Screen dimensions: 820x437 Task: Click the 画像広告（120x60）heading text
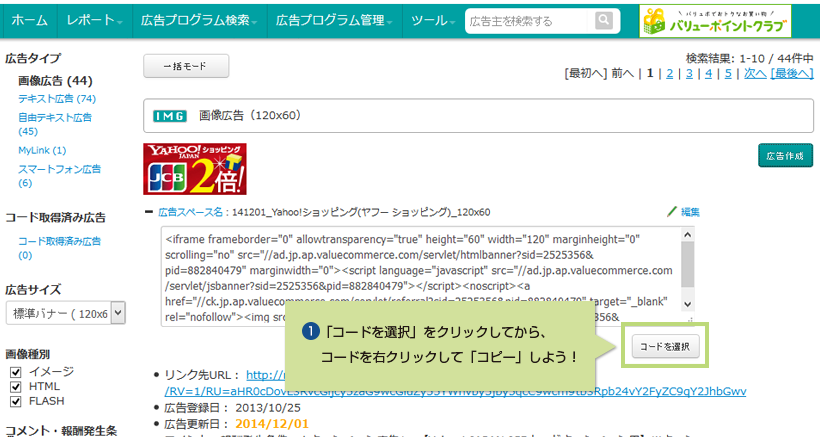(250, 116)
